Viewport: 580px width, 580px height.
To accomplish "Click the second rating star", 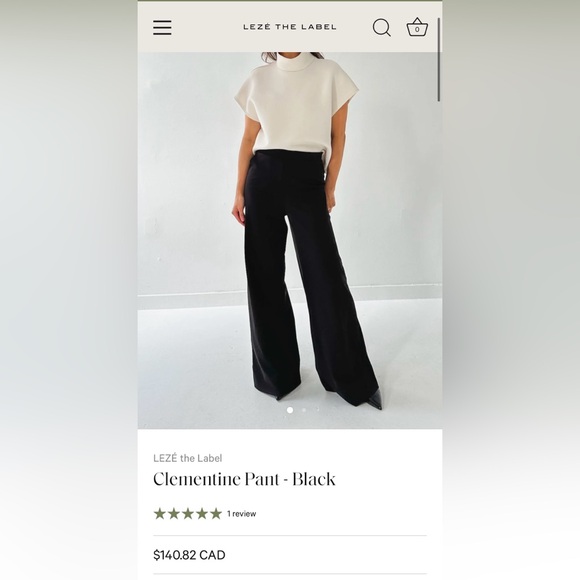I will (x=173, y=513).
